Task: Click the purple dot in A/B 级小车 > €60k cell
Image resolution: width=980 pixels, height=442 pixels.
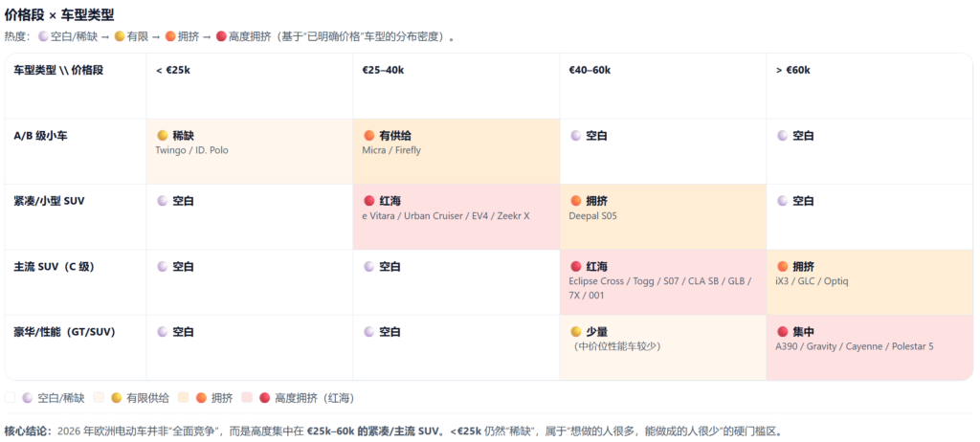Action: coord(783,136)
